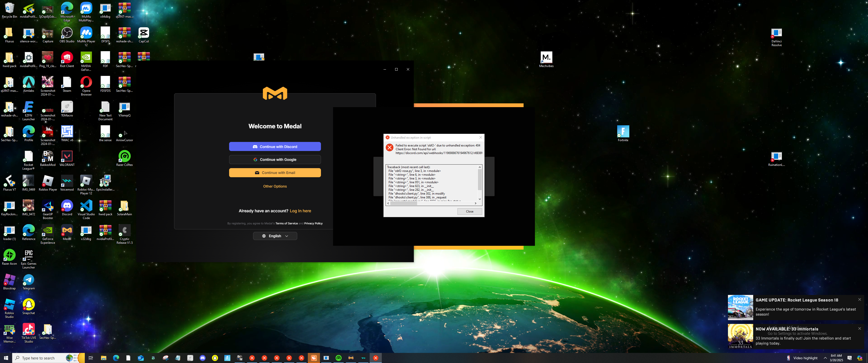Expand the English language dropdown
Image resolution: width=868 pixels, height=363 pixels.
coord(275,236)
